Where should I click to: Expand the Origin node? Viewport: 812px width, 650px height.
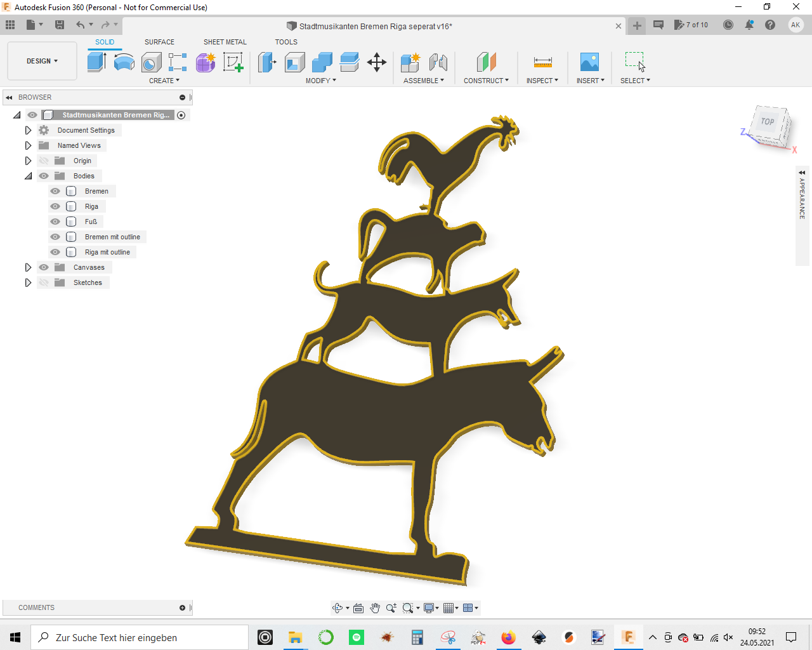coord(28,161)
